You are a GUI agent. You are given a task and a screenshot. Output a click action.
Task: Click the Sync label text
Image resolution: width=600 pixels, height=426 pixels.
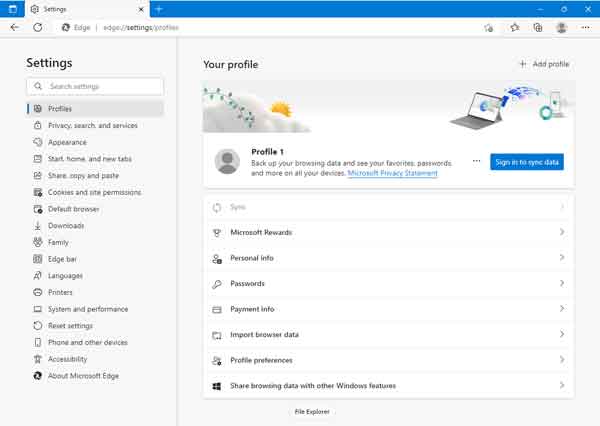click(238, 207)
